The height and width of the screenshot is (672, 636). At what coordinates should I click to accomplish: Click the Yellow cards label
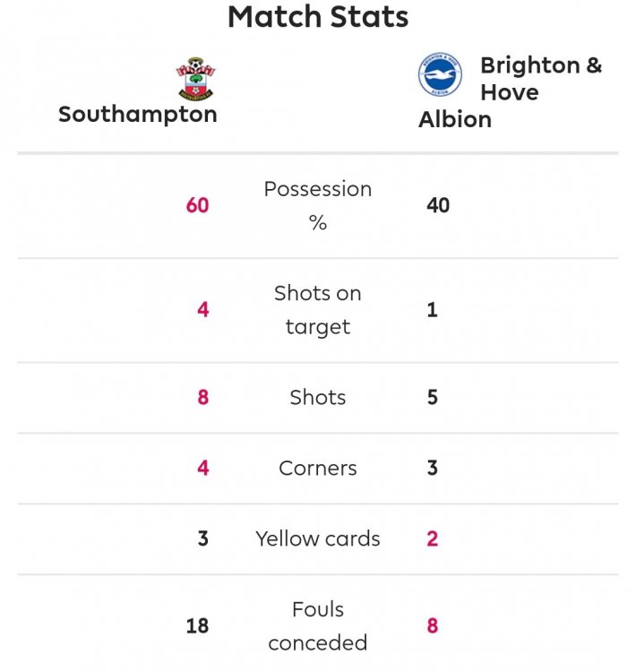[x=318, y=538]
